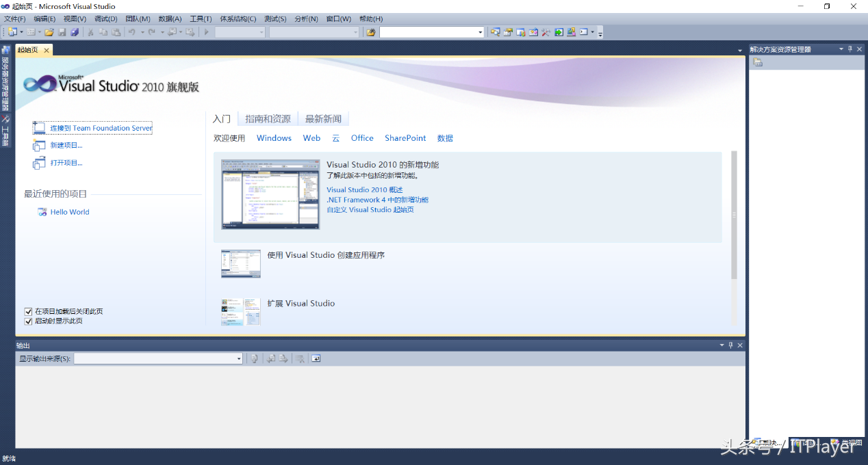Click the Cut scissors icon
The height and width of the screenshot is (465, 868).
[90, 32]
